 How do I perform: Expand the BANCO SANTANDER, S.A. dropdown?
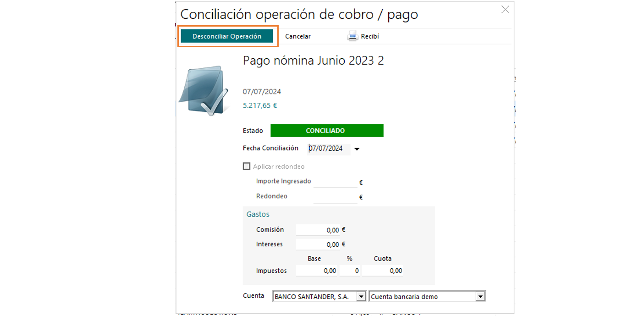point(361,297)
